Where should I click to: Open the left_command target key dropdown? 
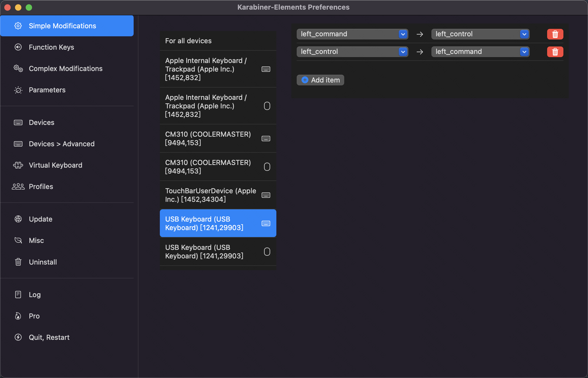point(480,52)
